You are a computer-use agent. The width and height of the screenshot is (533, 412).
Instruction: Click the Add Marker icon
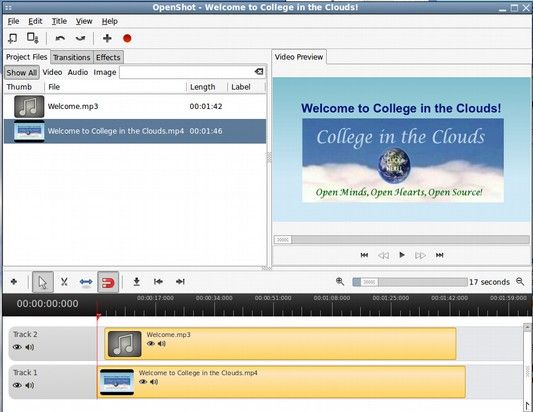click(x=136, y=282)
